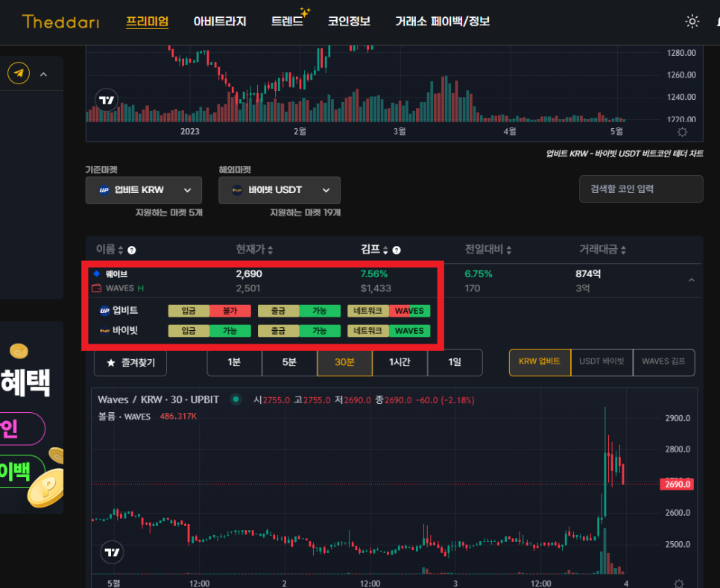
Task: Click the 2690.0 price label on chart
Action: pyautogui.click(x=677, y=484)
